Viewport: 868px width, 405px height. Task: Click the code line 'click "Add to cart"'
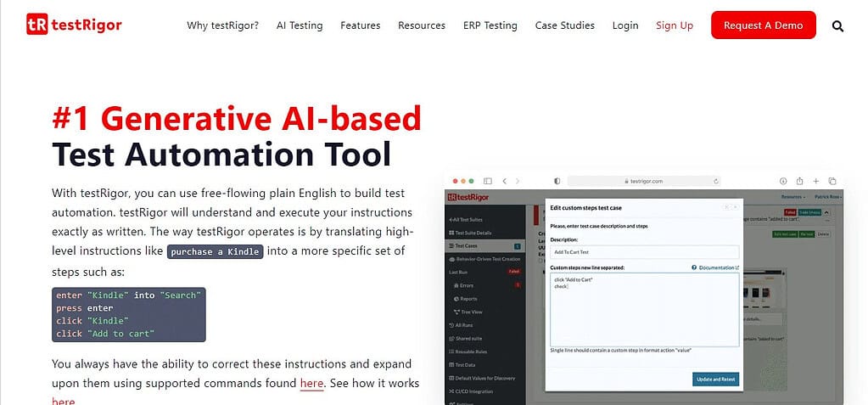pos(104,334)
